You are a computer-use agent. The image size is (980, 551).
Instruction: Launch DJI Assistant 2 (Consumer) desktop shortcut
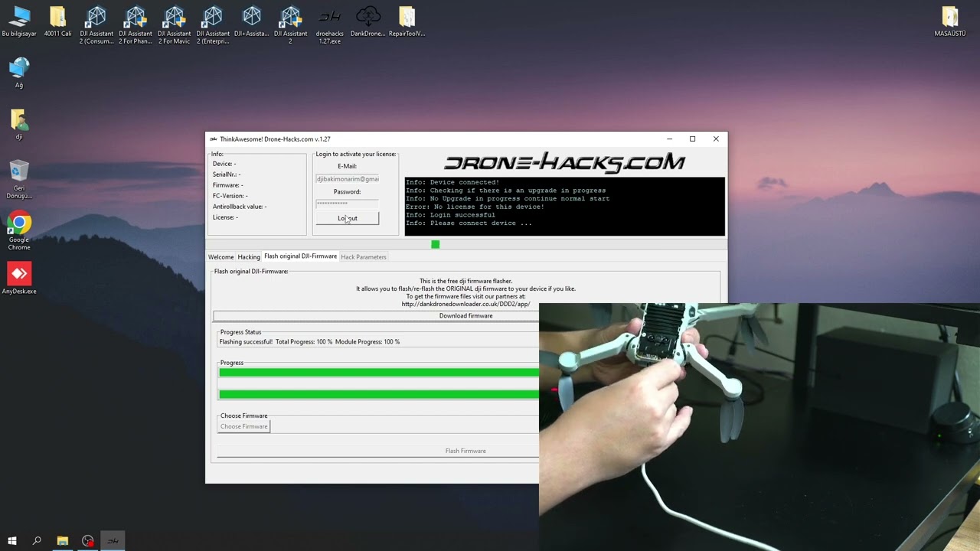click(96, 25)
